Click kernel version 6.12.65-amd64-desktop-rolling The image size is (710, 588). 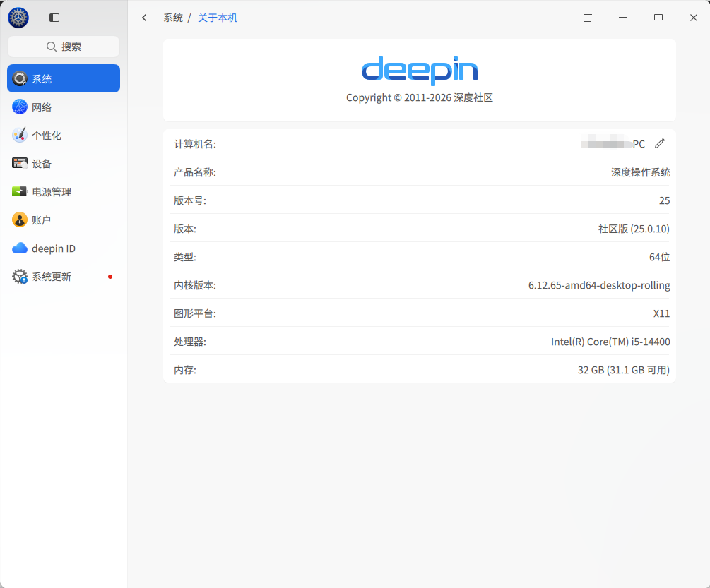(599, 285)
